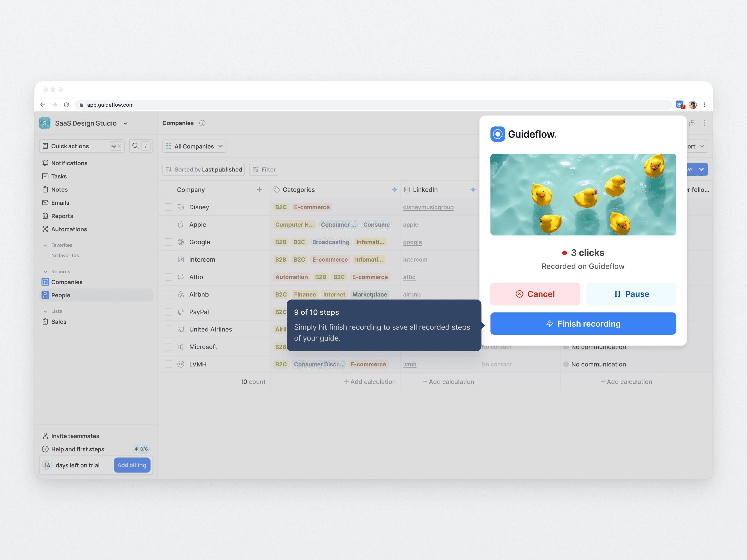Click the Disney company logo icon

(x=181, y=207)
